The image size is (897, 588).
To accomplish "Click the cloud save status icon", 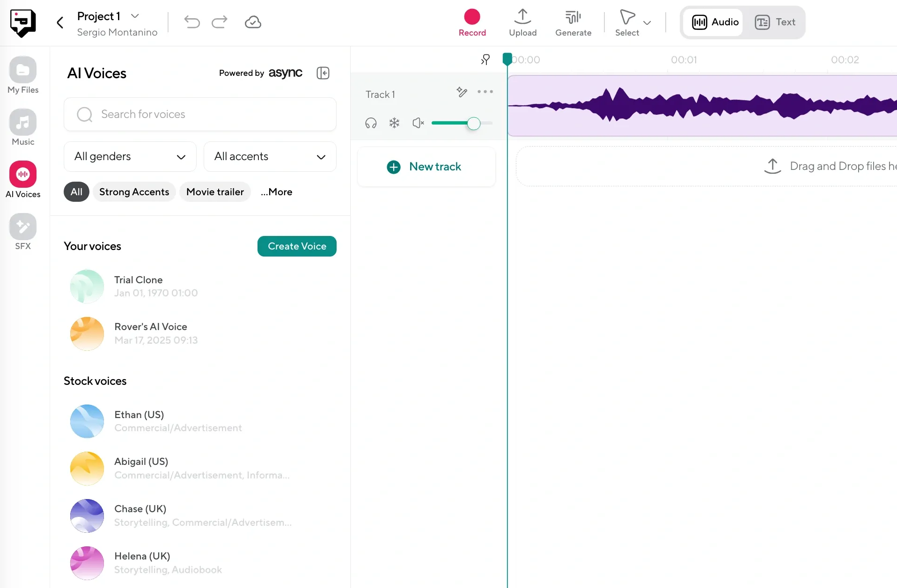I will pyautogui.click(x=253, y=22).
